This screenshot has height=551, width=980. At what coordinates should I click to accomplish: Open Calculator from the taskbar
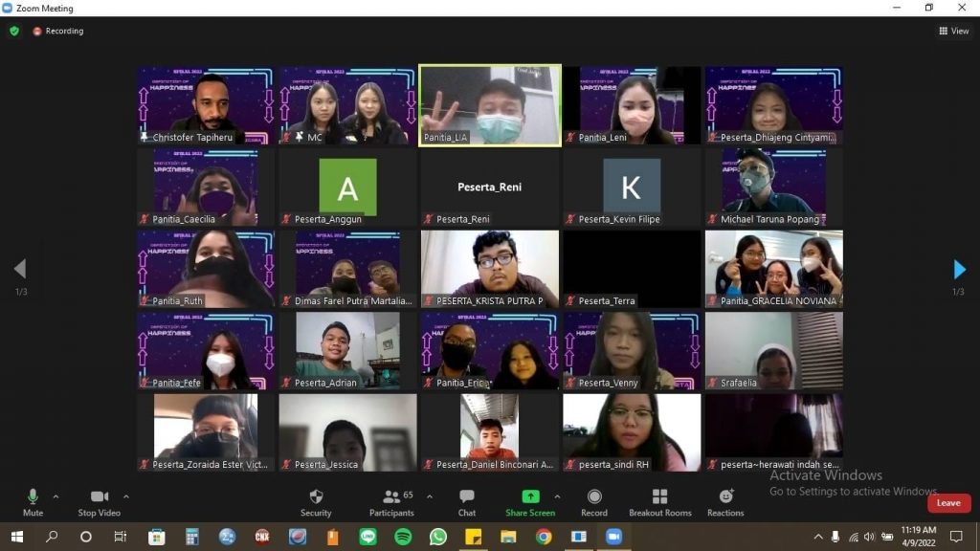[x=191, y=537]
